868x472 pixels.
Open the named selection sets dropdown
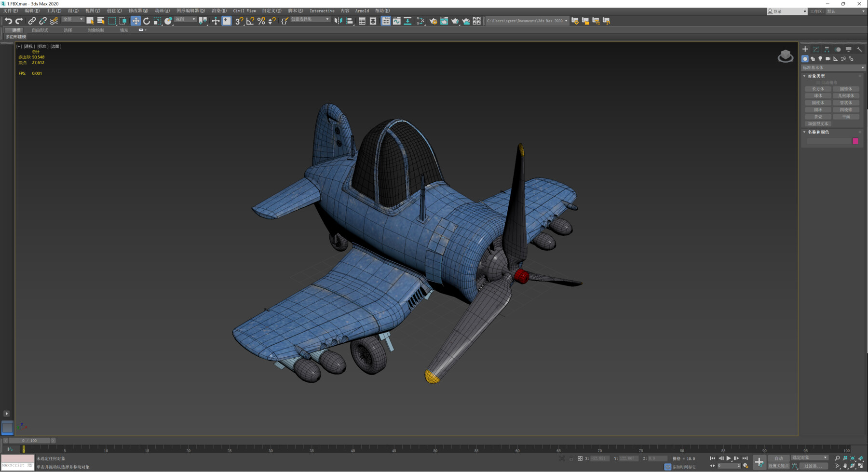point(310,19)
